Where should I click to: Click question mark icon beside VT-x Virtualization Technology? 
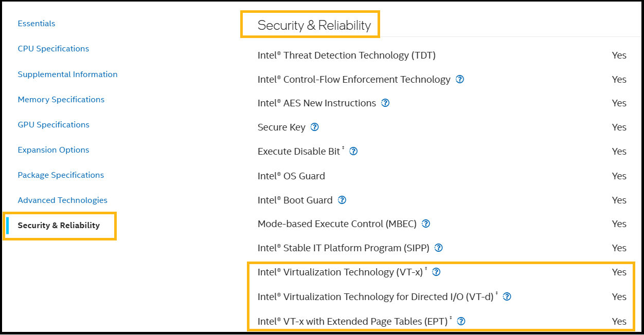(x=436, y=272)
